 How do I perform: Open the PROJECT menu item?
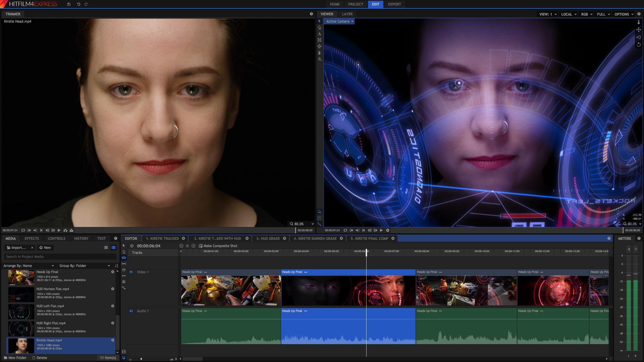[x=356, y=4]
